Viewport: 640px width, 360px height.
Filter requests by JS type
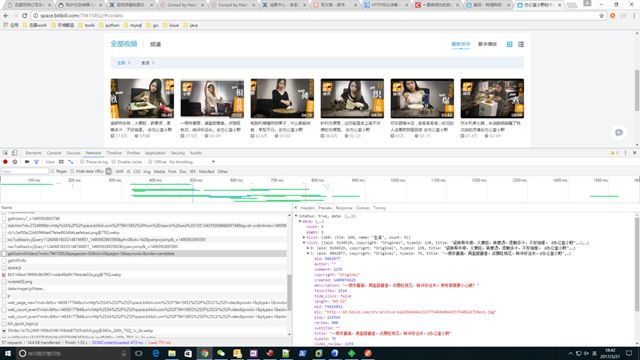[129, 172]
